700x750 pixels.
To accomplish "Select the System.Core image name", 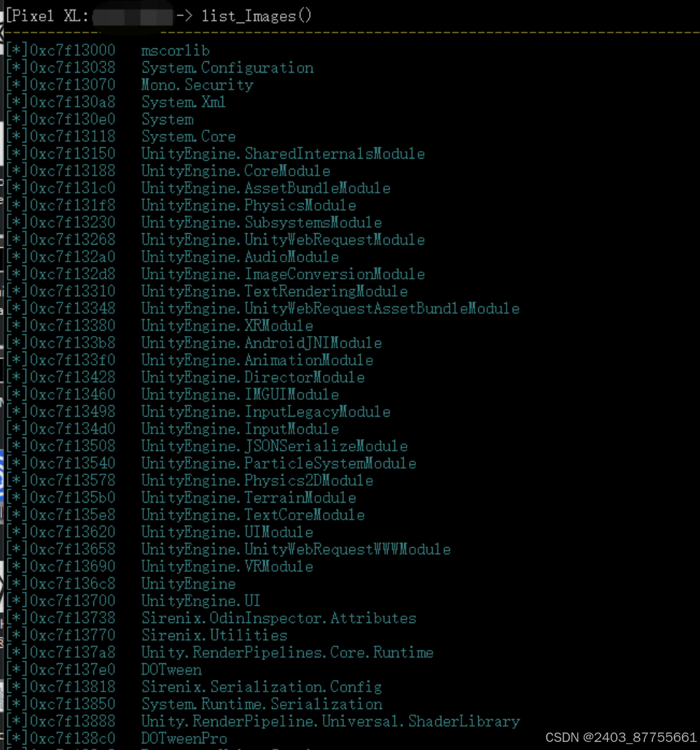I will 189,137.
